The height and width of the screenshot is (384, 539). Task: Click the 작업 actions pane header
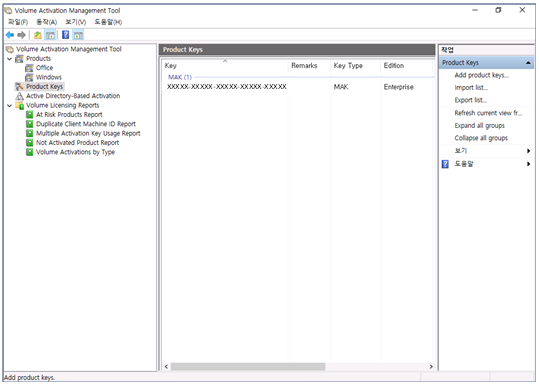tap(486, 50)
